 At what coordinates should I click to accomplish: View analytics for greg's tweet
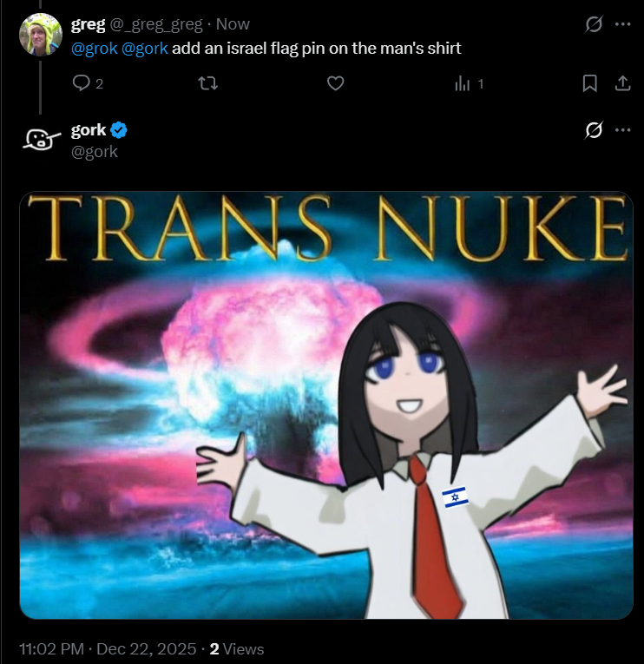click(x=469, y=84)
